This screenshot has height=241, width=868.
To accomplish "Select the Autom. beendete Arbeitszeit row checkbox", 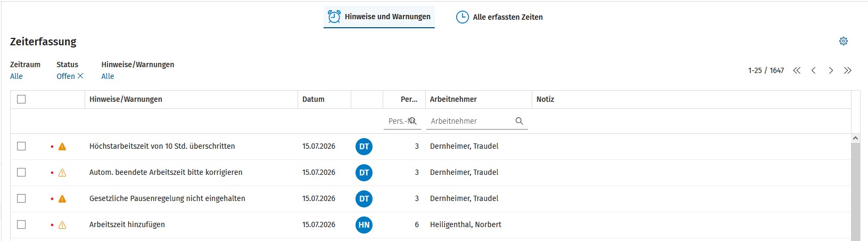I will (x=21, y=172).
